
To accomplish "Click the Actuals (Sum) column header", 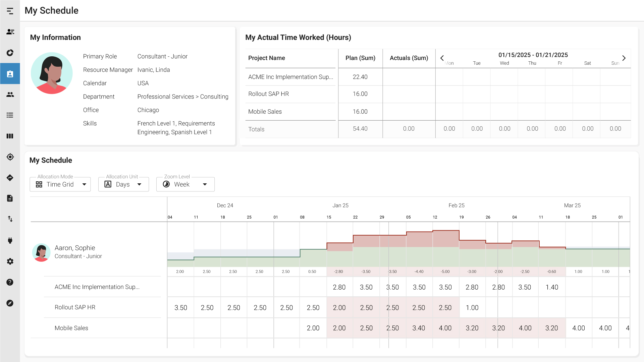I will point(409,58).
